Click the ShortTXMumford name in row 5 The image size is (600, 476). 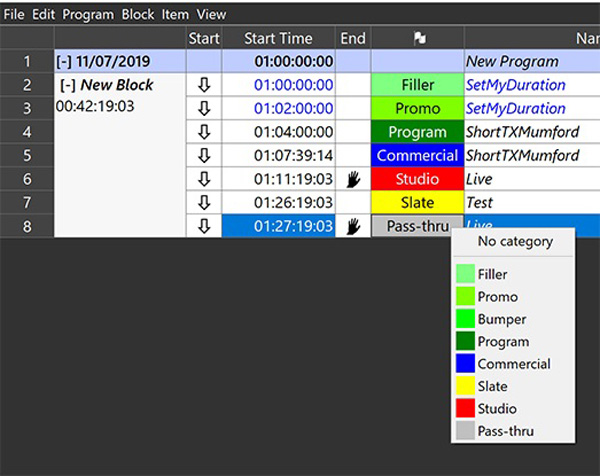522,156
